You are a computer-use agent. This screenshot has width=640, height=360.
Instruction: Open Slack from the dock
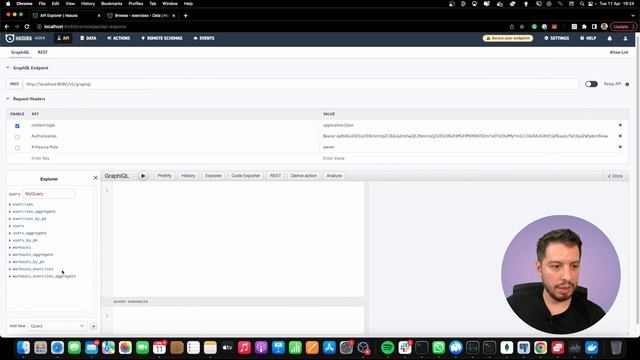tap(404, 347)
